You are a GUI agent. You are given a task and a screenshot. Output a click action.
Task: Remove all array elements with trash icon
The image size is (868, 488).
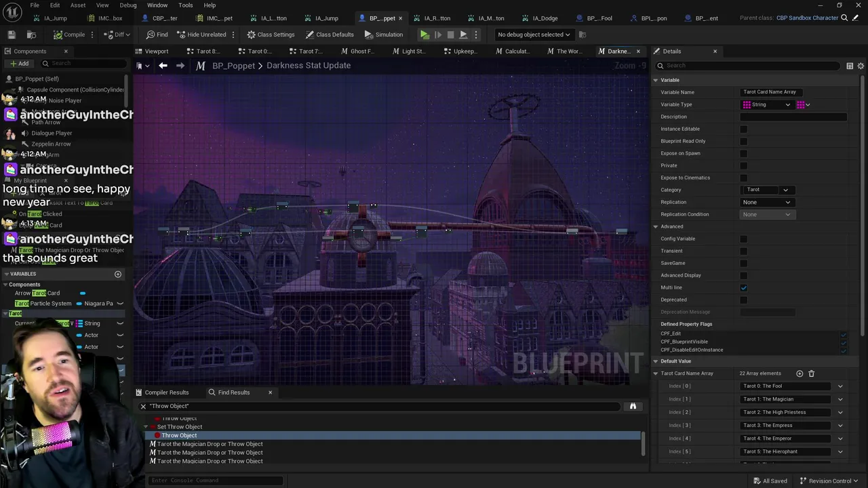811,373
